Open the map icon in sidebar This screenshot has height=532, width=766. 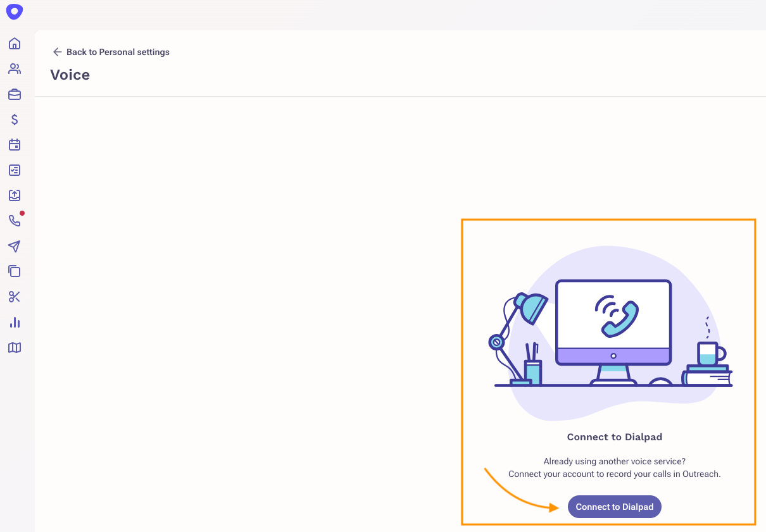(15, 347)
